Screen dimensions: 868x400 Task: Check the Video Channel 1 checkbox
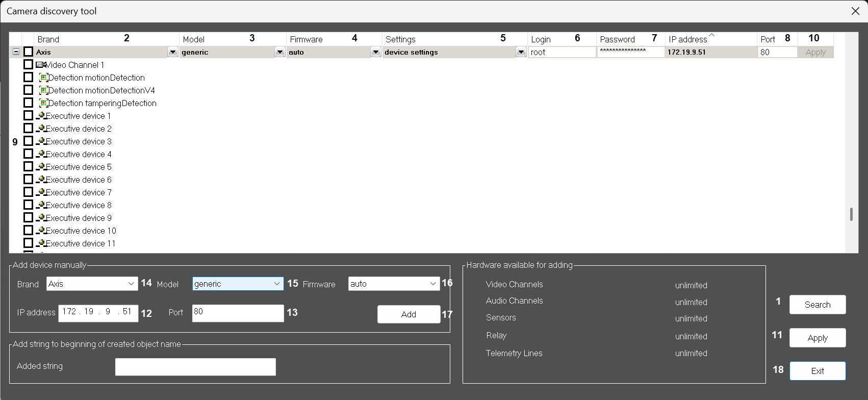(x=29, y=65)
